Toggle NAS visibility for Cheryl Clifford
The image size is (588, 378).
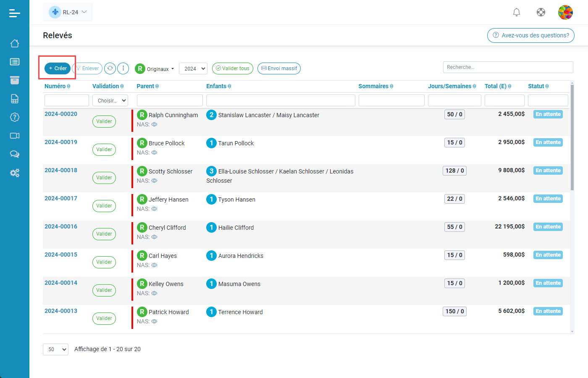point(154,237)
